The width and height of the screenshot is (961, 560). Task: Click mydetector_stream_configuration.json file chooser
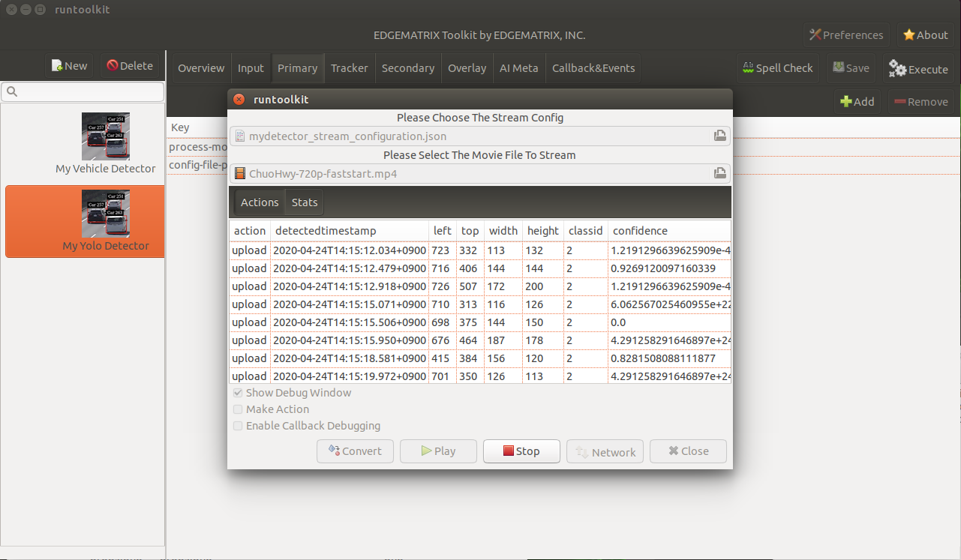pos(480,136)
